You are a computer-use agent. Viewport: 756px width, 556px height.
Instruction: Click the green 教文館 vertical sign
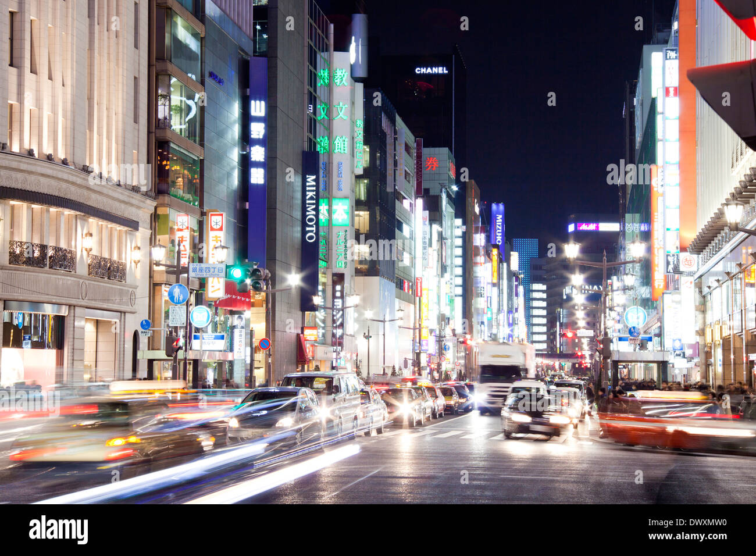[x=341, y=111]
